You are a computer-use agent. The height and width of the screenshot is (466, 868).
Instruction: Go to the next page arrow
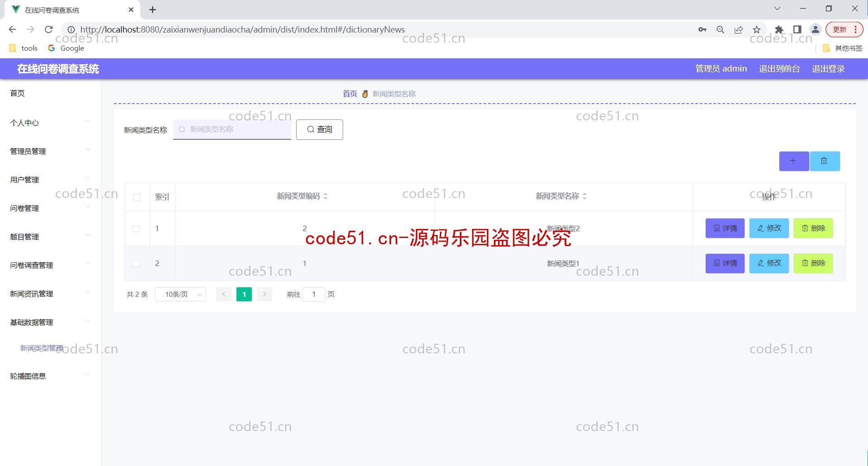point(264,294)
